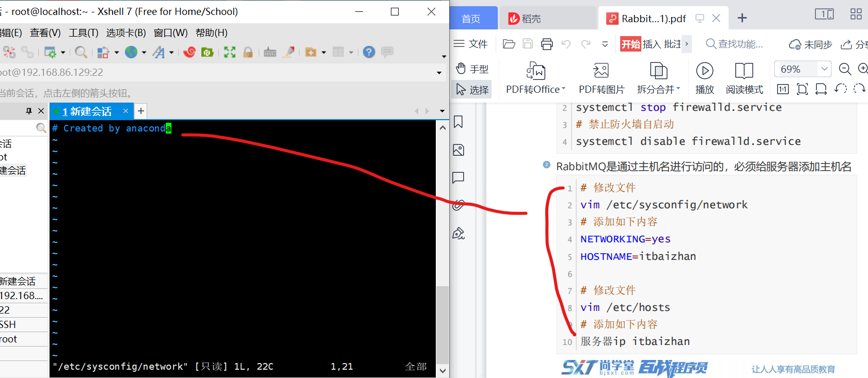Click the 查找功能 search field in WPS
This screenshot has height=378, width=868.
point(734,44)
